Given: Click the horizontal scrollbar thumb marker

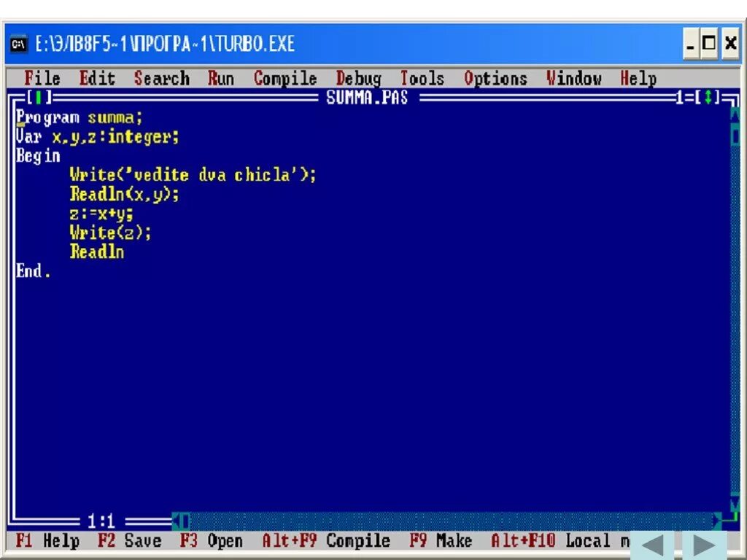Looking at the screenshot, I should [185, 521].
